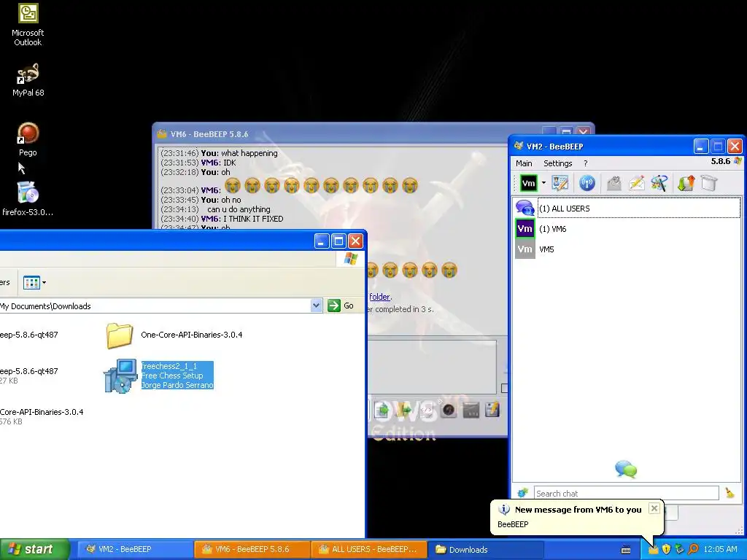The width and height of the screenshot is (747, 560).
Task: Click the My Documents\Downloads address field
Action: (155, 306)
